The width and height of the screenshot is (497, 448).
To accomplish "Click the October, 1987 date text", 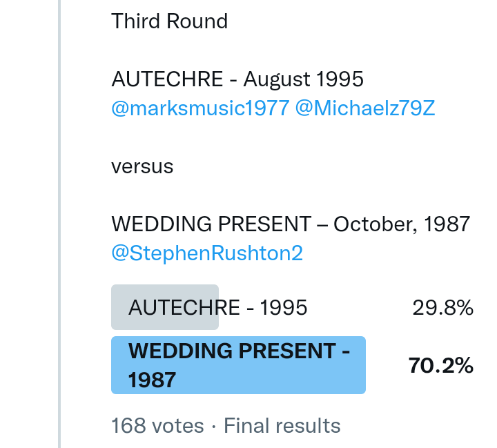I will pyautogui.click(x=402, y=224).
